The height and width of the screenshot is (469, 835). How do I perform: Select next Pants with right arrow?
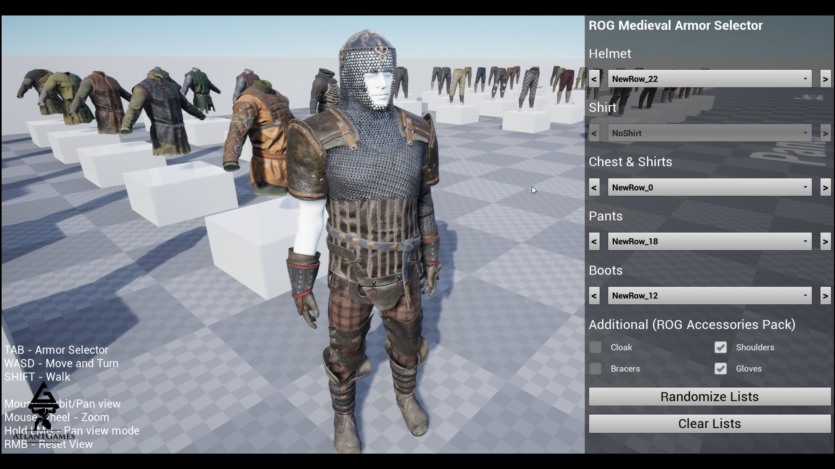tap(825, 241)
